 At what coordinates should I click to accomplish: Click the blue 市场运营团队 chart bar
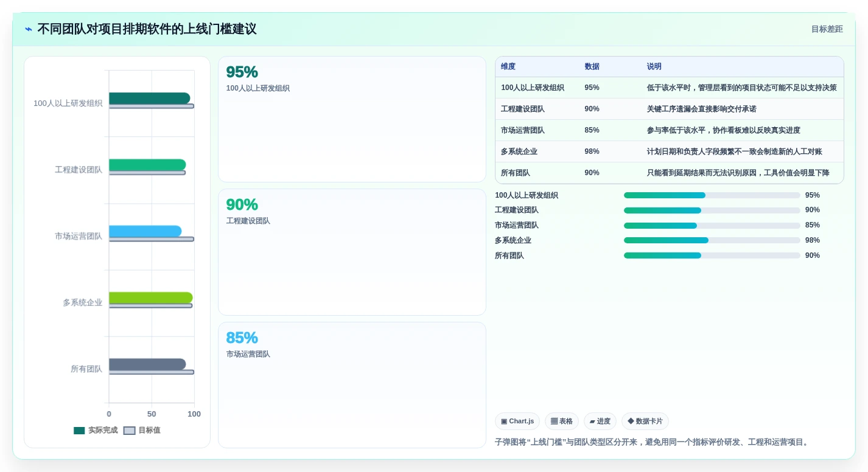coord(145,231)
